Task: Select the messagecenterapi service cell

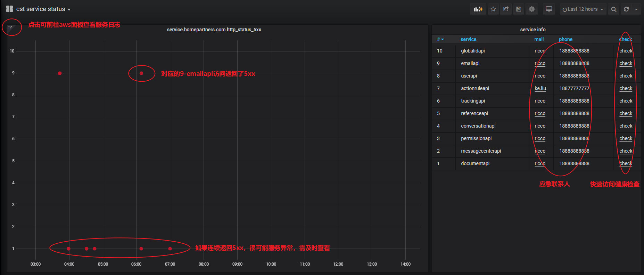Action: (492, 151)
